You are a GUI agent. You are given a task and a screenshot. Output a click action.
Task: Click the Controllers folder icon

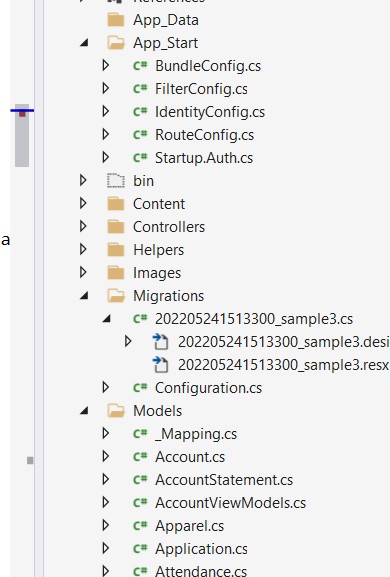[116, 227]
